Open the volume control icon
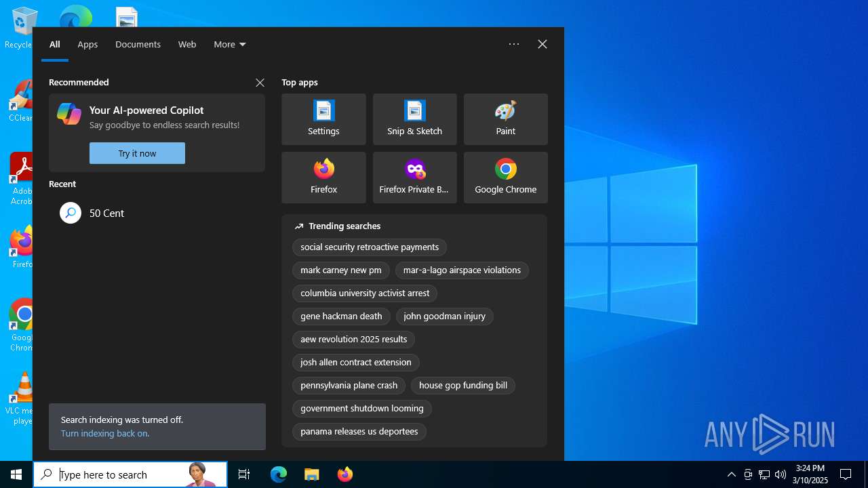 click(x=781, y=474)
